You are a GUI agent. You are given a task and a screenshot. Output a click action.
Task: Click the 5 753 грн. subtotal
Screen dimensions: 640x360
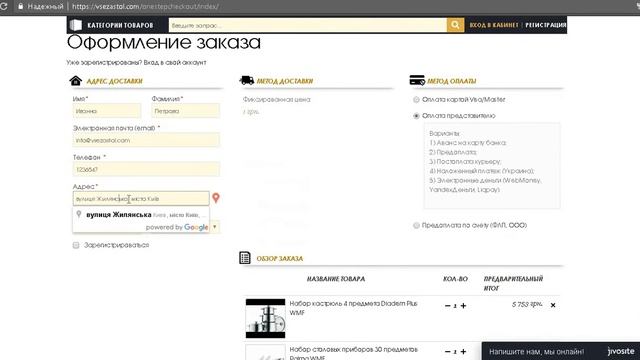527,304
